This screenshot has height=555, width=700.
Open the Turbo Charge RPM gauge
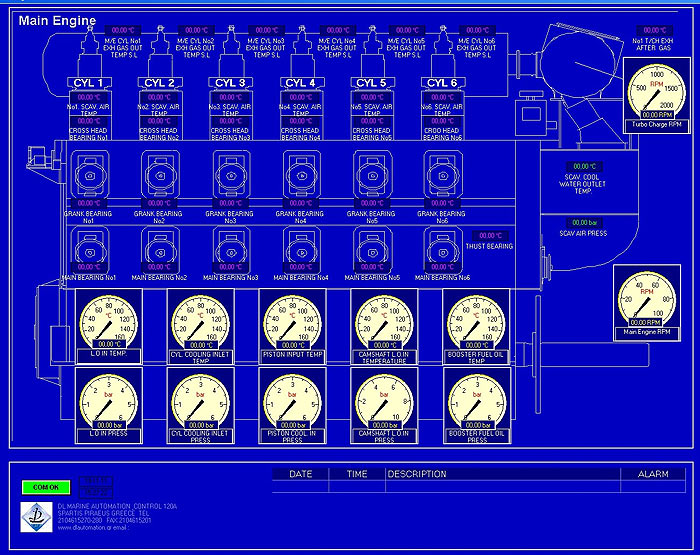click(656, 94)
